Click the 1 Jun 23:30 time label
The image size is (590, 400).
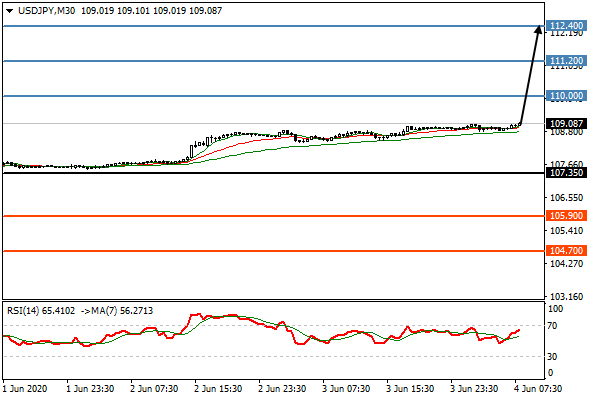coord(90,389)
